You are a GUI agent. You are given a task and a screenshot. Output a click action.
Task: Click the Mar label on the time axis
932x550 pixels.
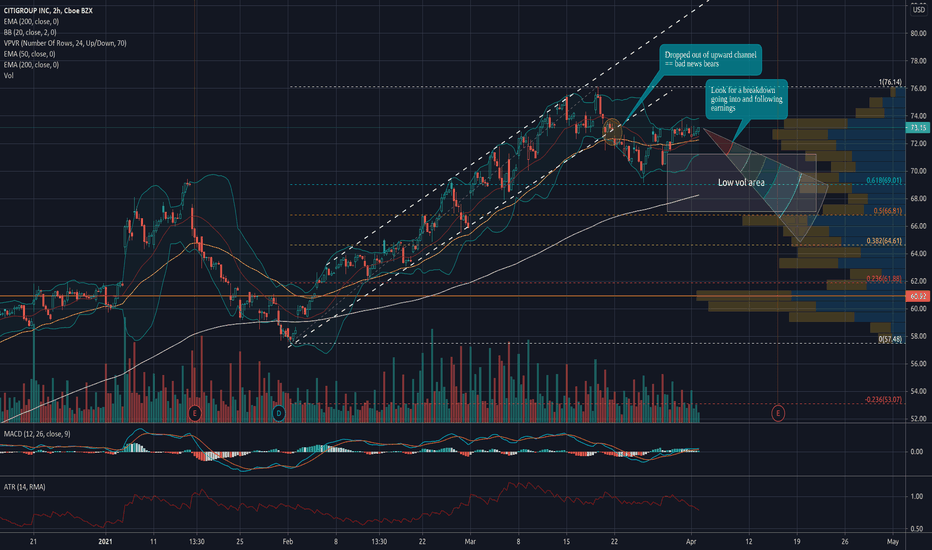coord(470,542)
